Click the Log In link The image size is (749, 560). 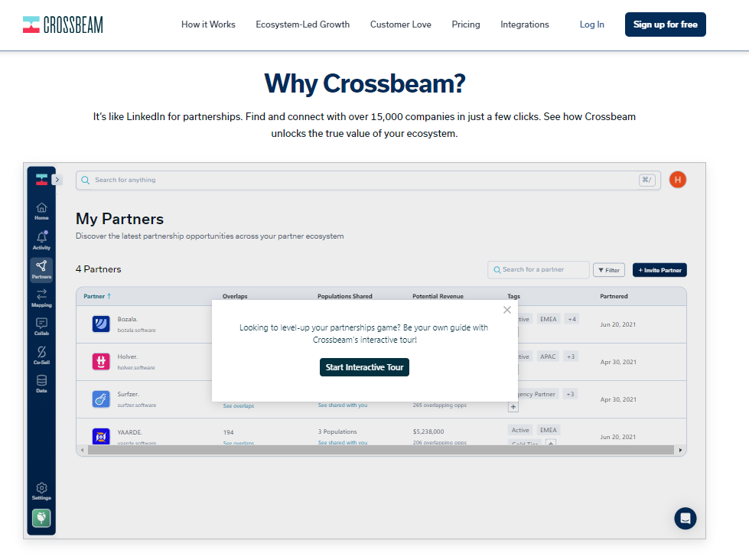[x=592, y=24]
